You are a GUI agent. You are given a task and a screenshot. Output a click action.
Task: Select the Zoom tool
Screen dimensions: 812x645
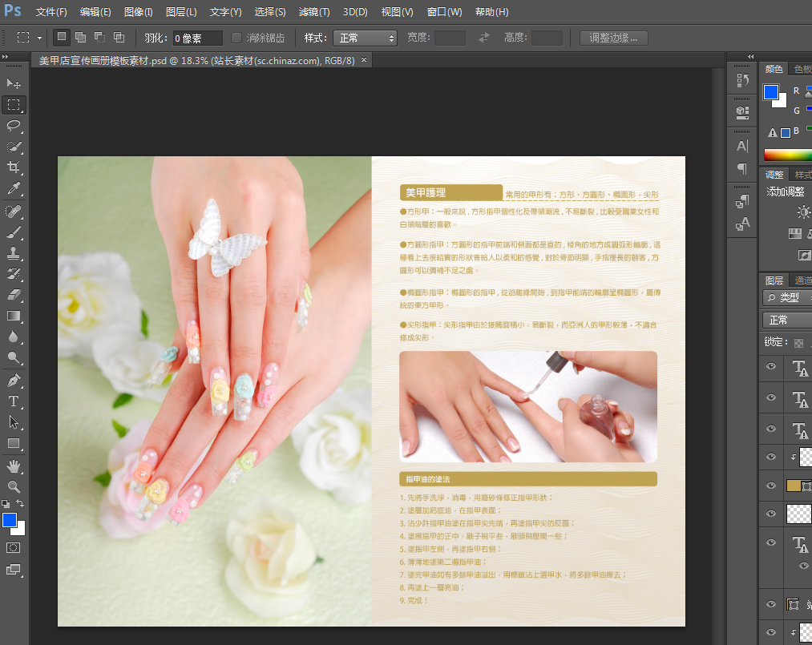[14, 486]
